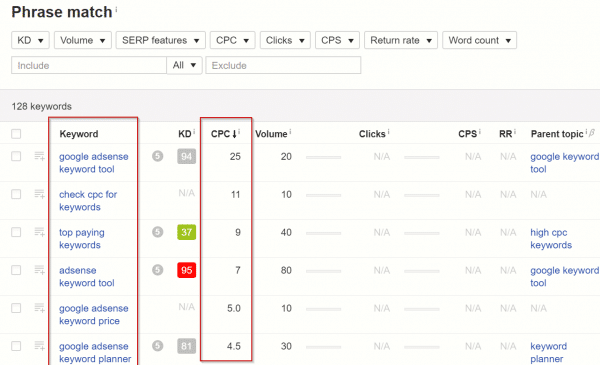The image size is (600, 365).
Task: Open 'keyword planner' parent topic link
Action: (548, 352)
